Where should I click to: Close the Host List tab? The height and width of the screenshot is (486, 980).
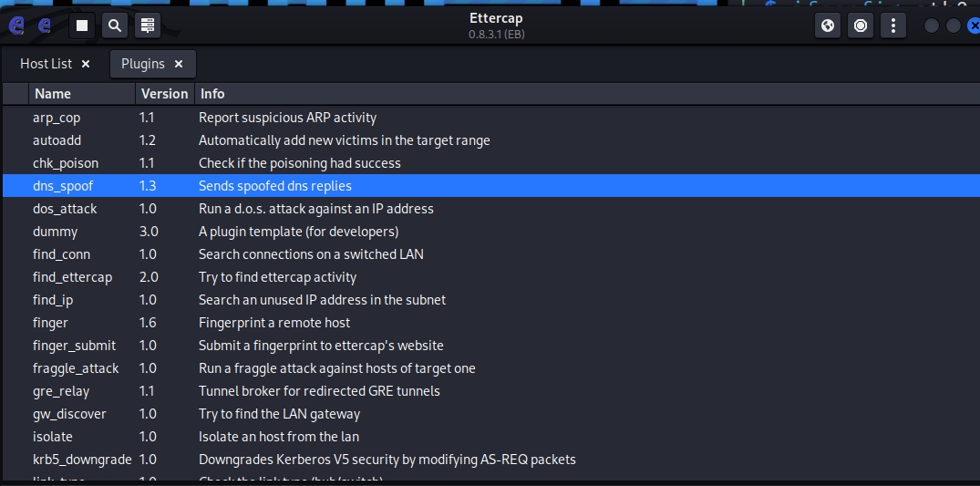point(86,64)
